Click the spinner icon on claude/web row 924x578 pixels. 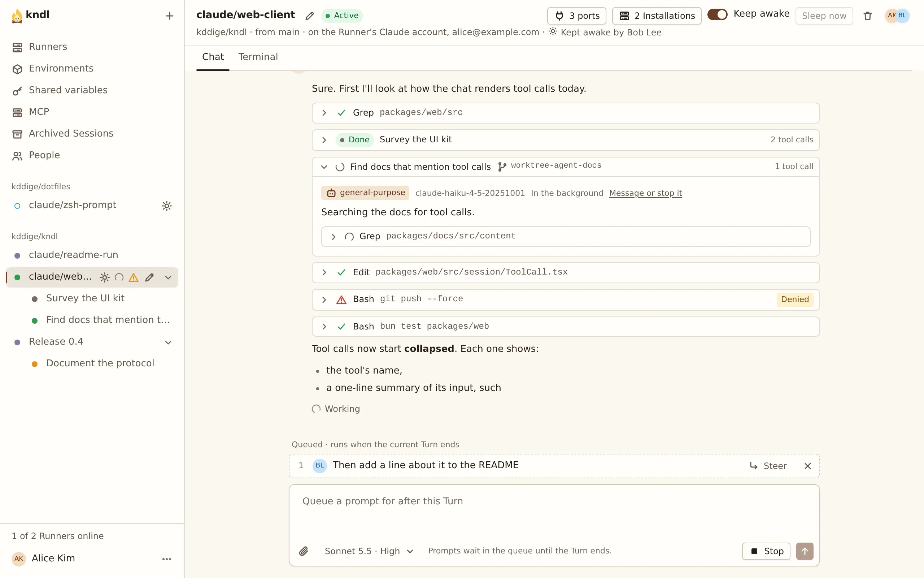point(119,277)
